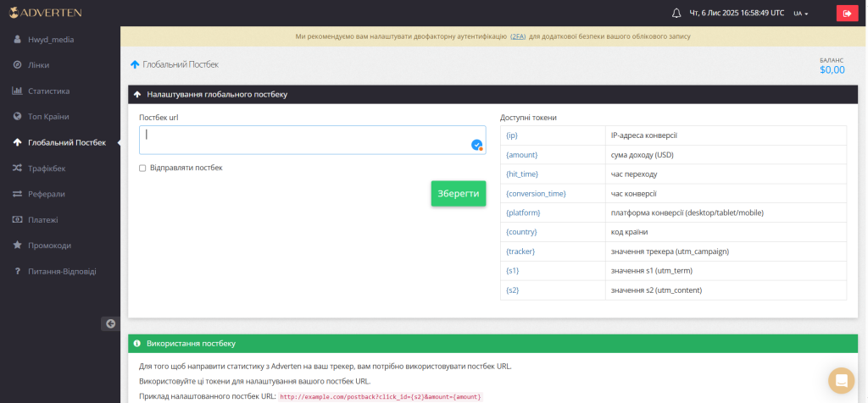Screen dimensions: 868x403
Task: Follow the 2FA setup link
Action: click(517, 37)
